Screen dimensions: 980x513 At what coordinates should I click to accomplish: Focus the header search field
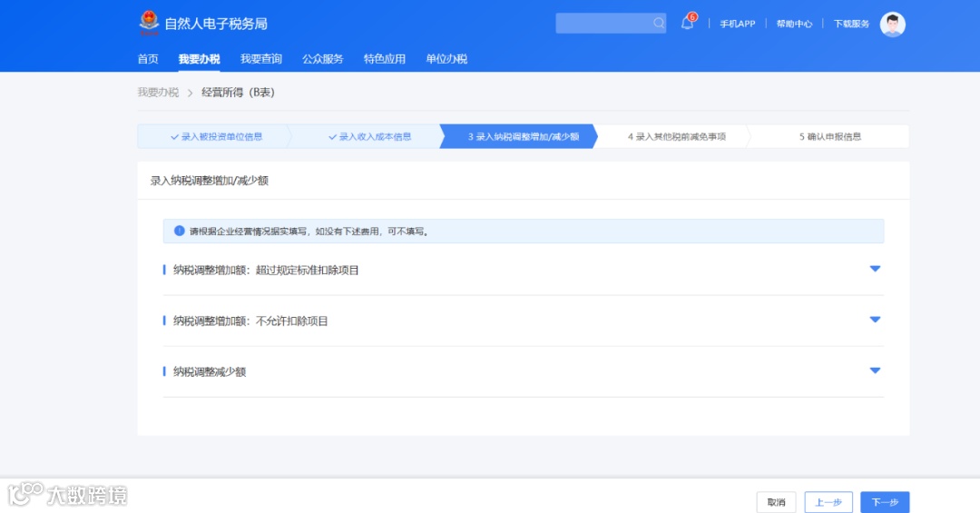click(611, 23)
